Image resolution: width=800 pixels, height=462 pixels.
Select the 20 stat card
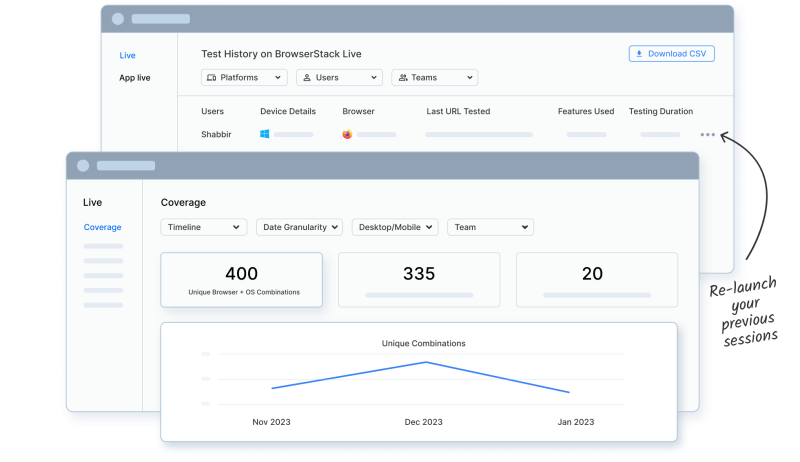pos(597,279)
